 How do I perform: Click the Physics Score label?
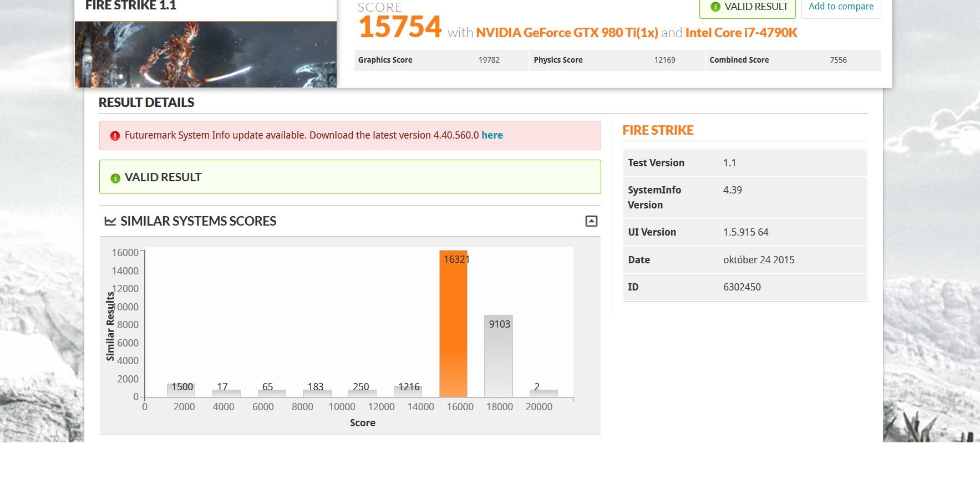(x=558, y=60)
